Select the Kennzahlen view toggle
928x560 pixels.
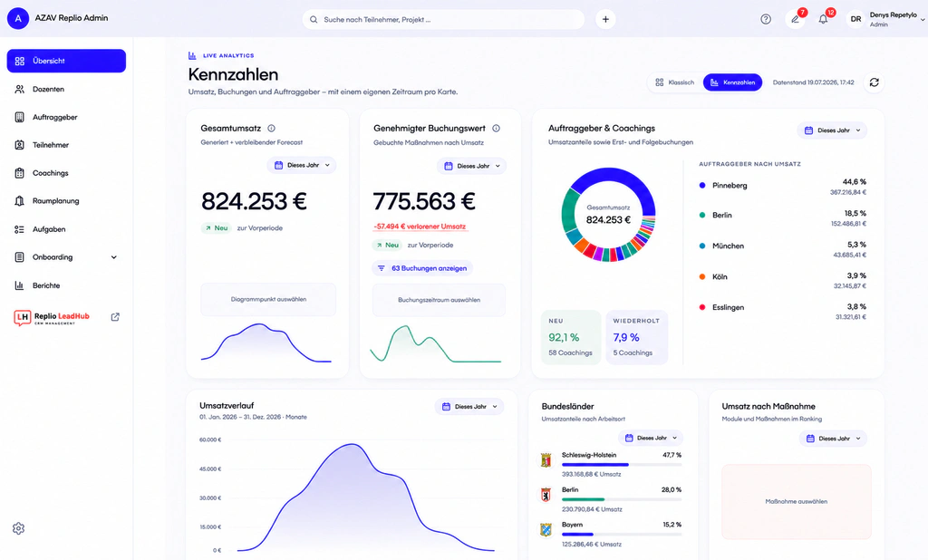732,82
